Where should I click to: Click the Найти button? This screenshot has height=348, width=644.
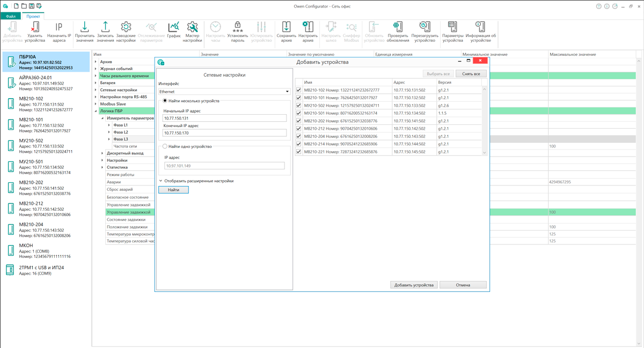(173, 190)
